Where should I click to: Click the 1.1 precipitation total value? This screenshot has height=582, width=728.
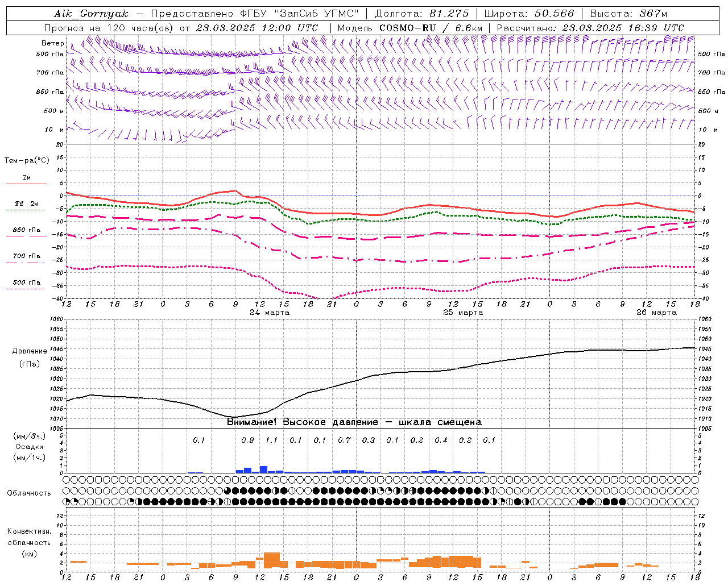tap(271, 440)
